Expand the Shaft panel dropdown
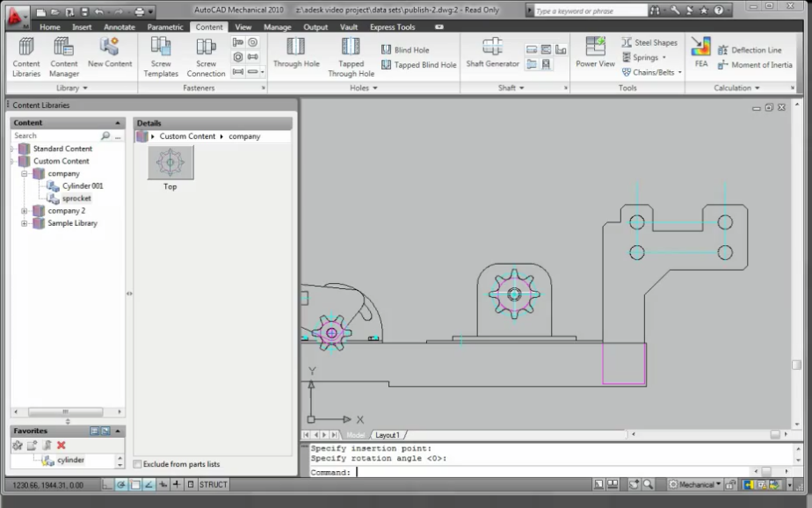This screenshot has height=508, width=812. (x=511, y=88)
